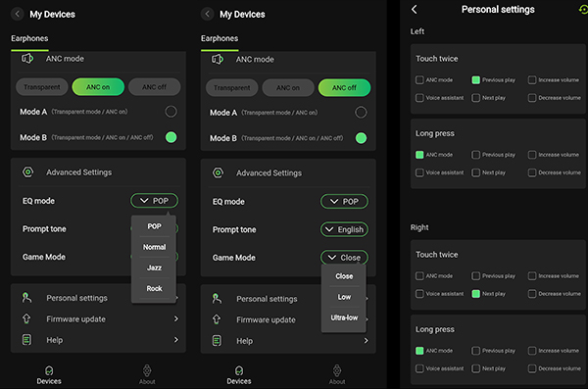Select ANC off button in left screen

pyautogui.click(x=155, y=87)
